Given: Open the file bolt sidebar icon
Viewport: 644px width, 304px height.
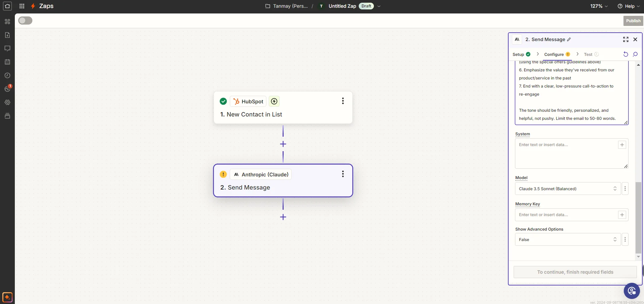Looking at the screenshot, I should click(7, 35).
